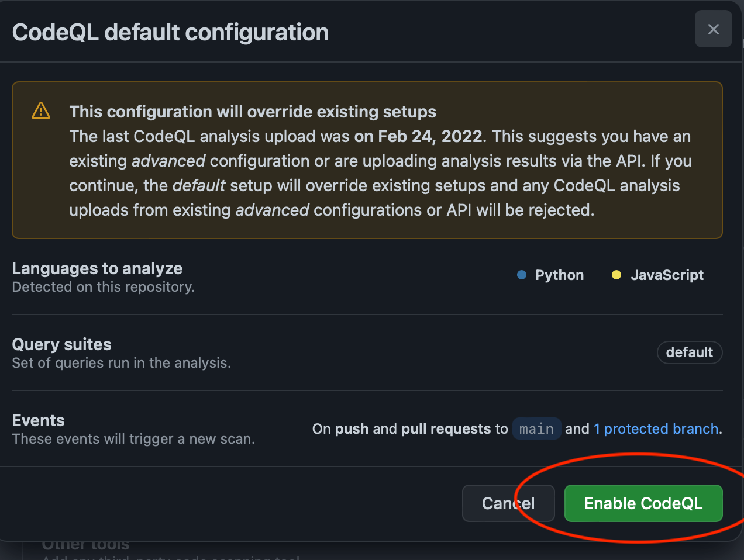Image resolution: width=744 pixels, height=560 pixels.
Task: Click the Events section heading
Action: point(38,420)
